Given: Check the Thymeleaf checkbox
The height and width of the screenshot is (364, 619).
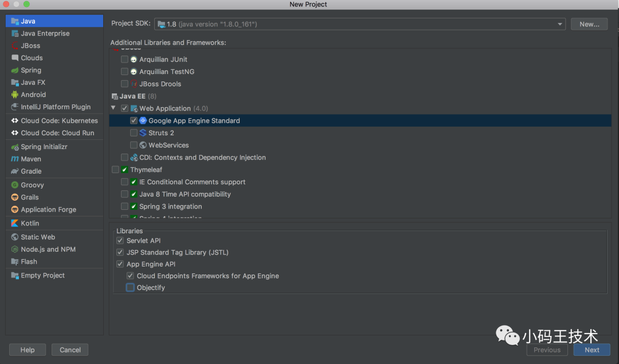Looking at the screenshot, I should pos(115,169).
